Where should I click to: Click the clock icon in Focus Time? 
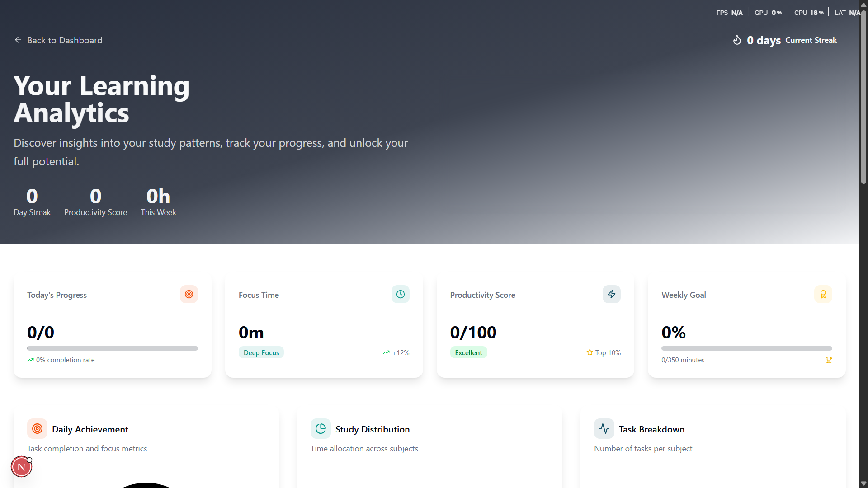coord(400,294)
